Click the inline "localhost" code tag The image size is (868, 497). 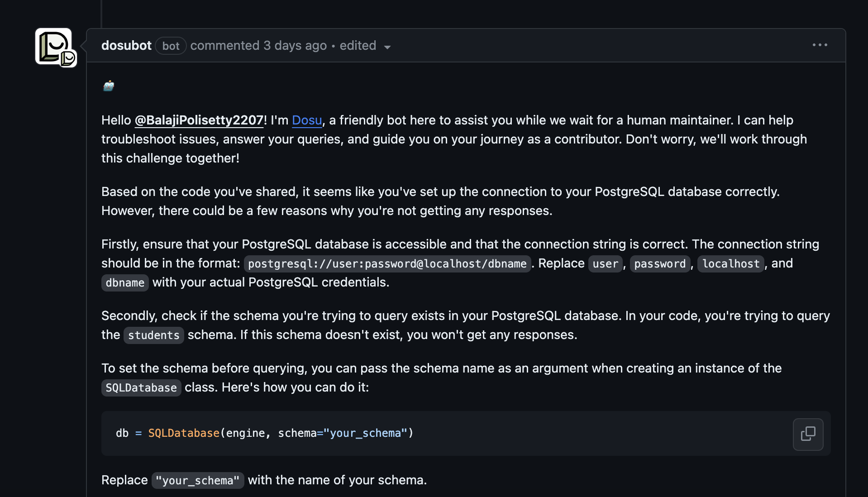coord(730,264)
